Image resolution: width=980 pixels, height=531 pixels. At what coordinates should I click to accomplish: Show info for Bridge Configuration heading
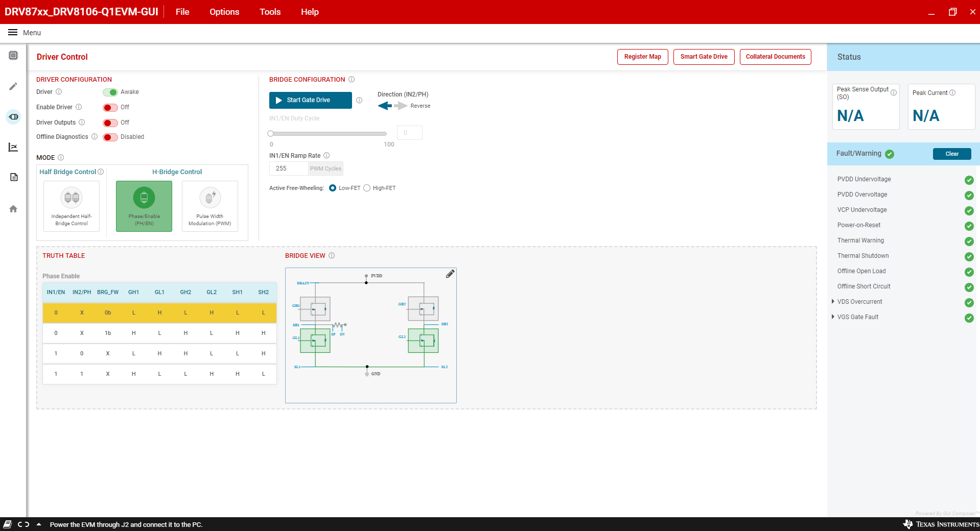point(352,80)
